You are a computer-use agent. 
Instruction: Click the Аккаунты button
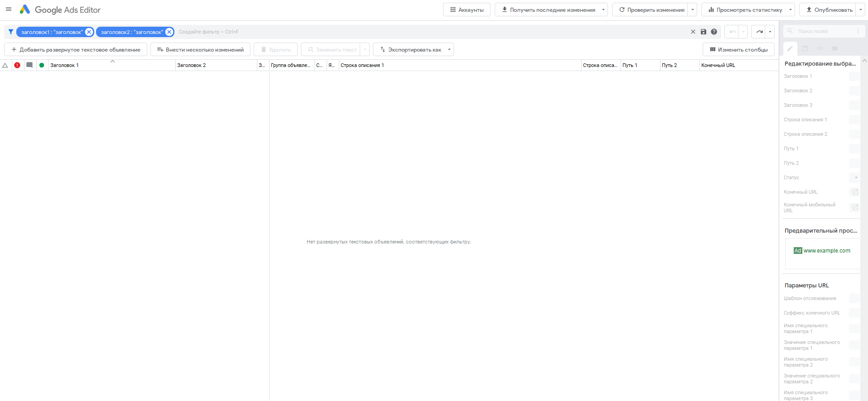coord(467,10)
